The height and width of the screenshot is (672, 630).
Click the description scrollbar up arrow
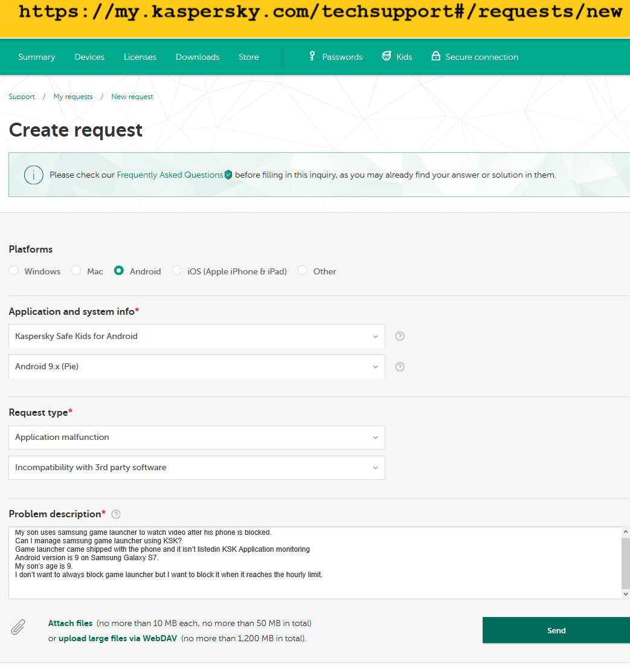(626, 532)
